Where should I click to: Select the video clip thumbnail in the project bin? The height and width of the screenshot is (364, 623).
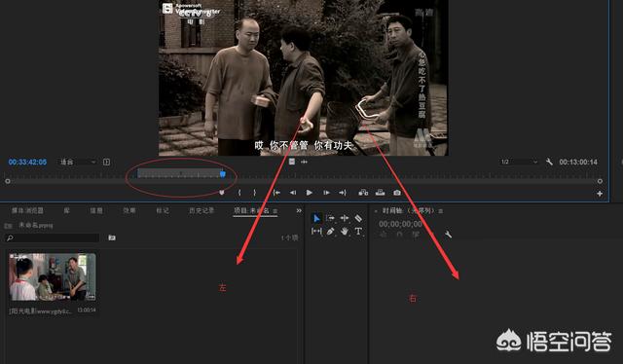(x=53, y=277)
